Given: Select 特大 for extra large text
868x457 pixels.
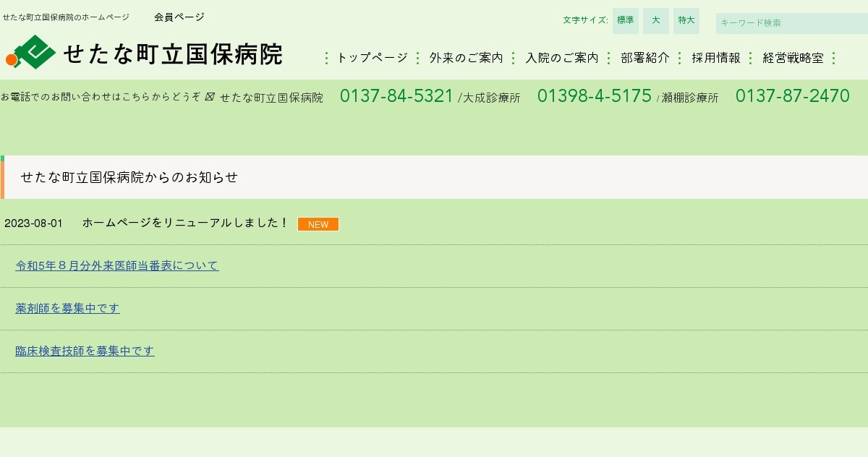Looking at the screenshot, I should coord(686,20).
